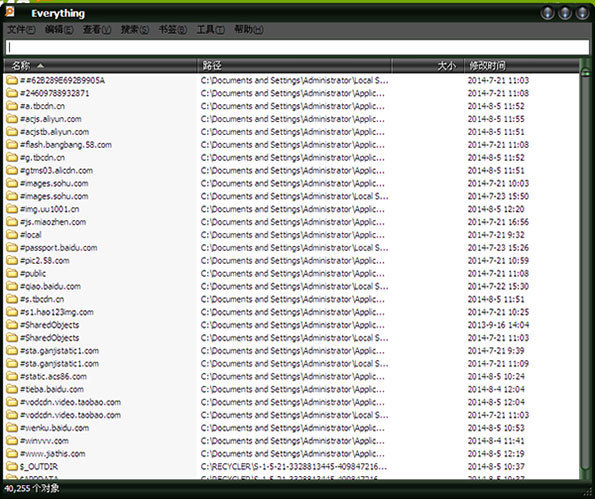Screen dimensions: 595x499
Task: Select folder icon of #acjs.aliyun.com
Action: point(12,119)
